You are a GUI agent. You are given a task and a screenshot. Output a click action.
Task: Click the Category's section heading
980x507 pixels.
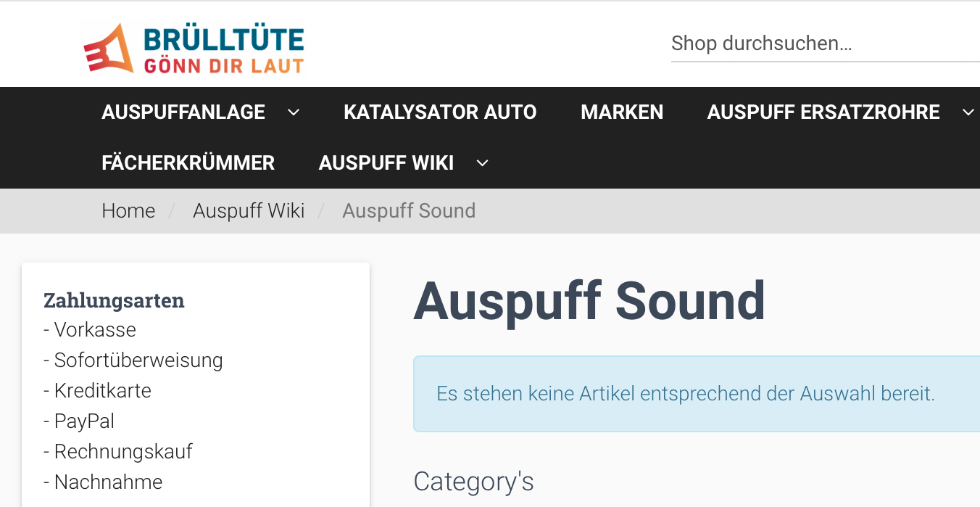473,481
